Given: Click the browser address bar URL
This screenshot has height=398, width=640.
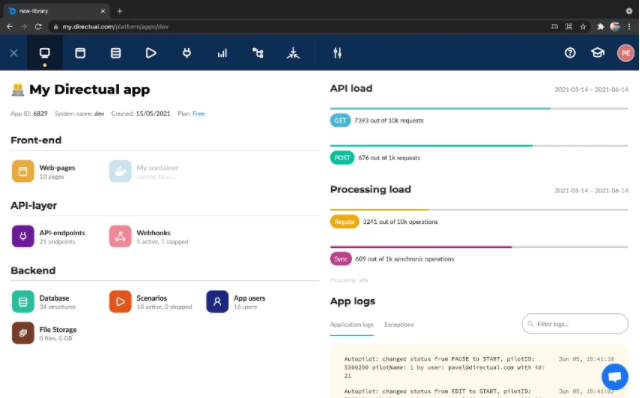Looking at the screenshot, I should pyautogui.click(x=115, y=27).
